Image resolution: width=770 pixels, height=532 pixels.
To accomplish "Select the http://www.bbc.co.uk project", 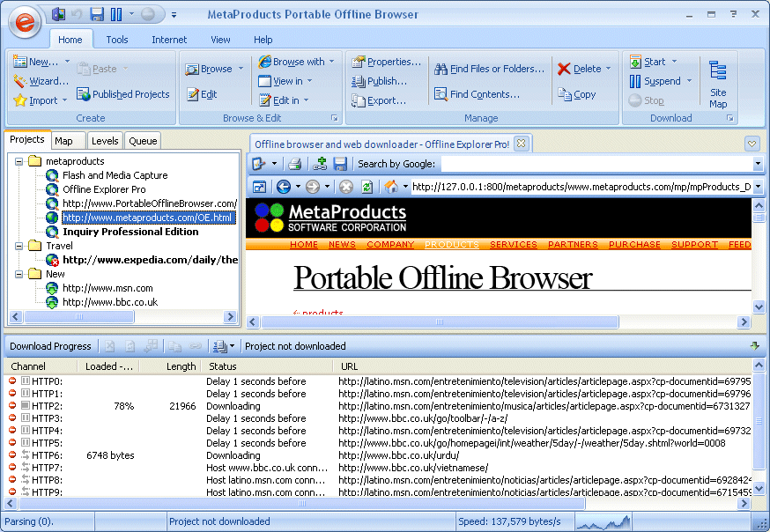I will [110, 302].
